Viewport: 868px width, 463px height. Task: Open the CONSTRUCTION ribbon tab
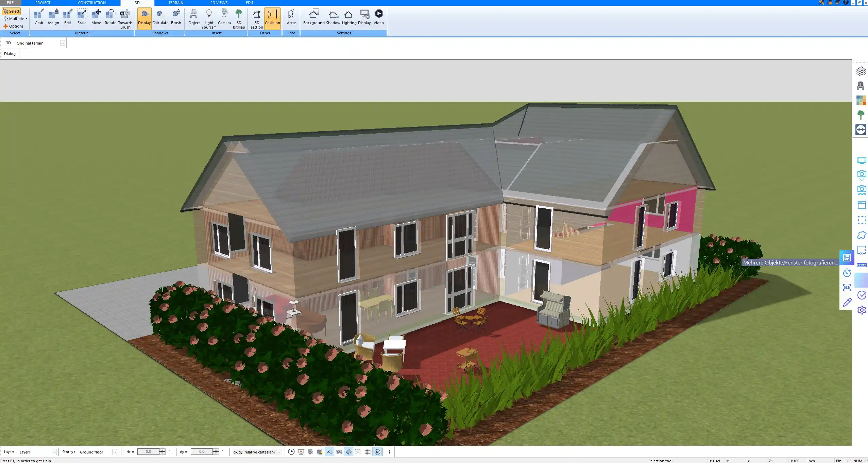tap(91, 3)
